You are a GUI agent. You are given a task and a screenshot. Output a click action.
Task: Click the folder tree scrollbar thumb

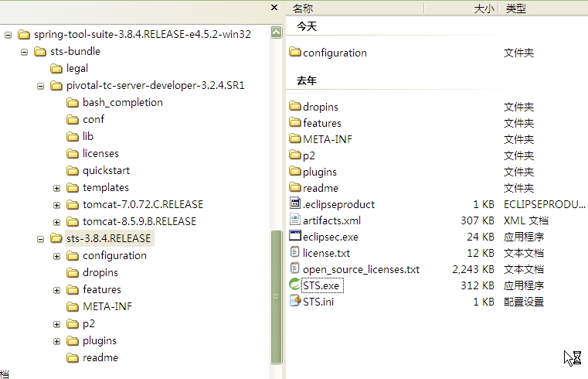(277, 297)
